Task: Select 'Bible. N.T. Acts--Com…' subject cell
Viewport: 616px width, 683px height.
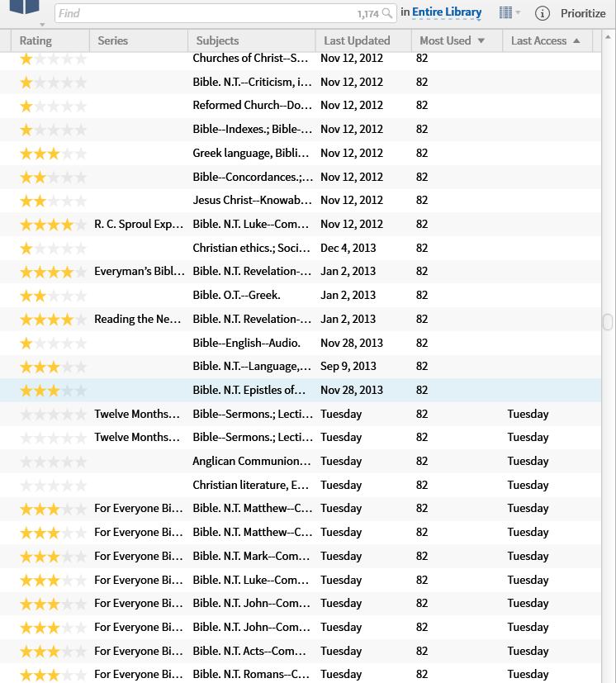Action: (249, 651)
